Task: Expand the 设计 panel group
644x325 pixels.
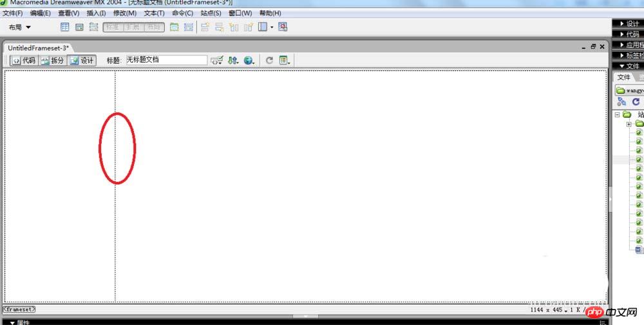Action: 628,23
